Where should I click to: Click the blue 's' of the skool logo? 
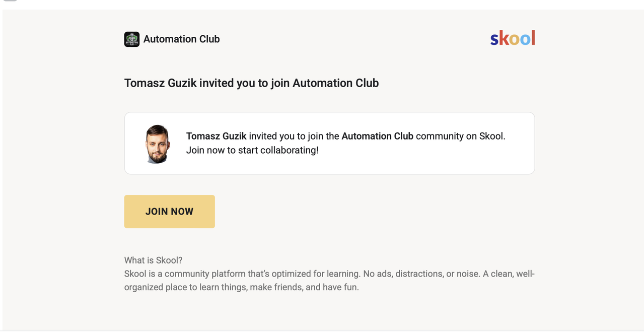point(494,39)
